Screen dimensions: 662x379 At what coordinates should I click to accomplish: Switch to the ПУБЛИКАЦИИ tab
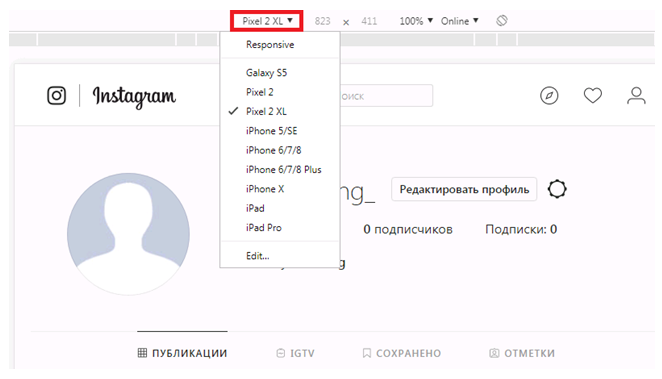click(x=182, y=353)
